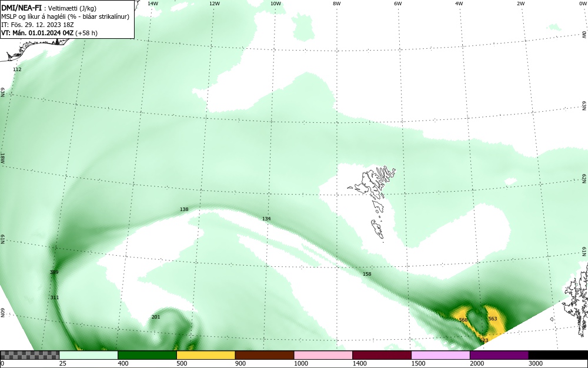Click the 0W longitude label
The height and width of the screenshot is (368, 588).
582,4
